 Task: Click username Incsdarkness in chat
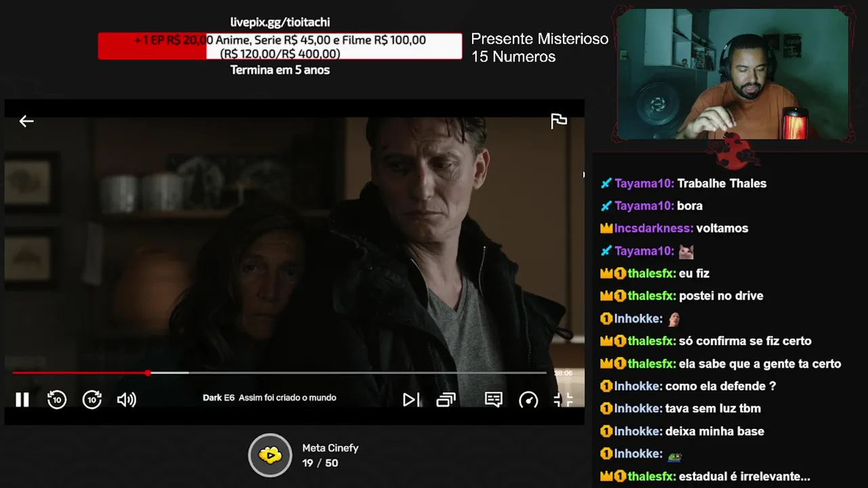click(x=654, y=228)
